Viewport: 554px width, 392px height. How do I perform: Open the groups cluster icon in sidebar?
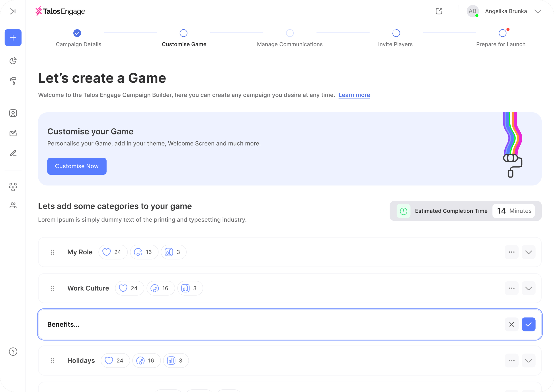click(x=13, y=187)
